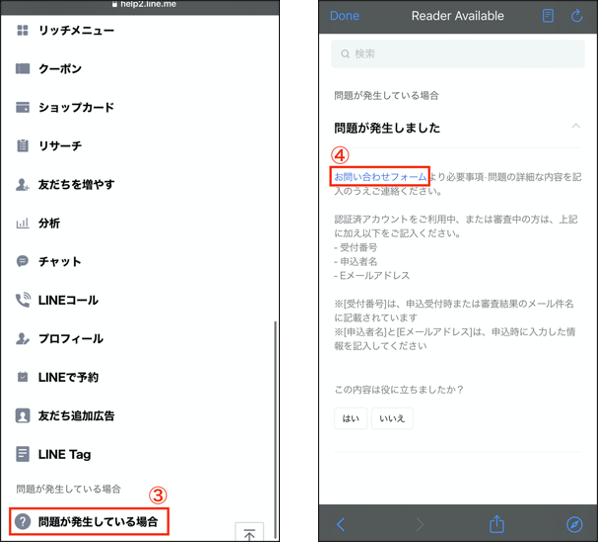Open the リッチメニュー grid icon
The height and width of the screenshot is (542, 598).
pyautogui.click(x=23, y=30)
